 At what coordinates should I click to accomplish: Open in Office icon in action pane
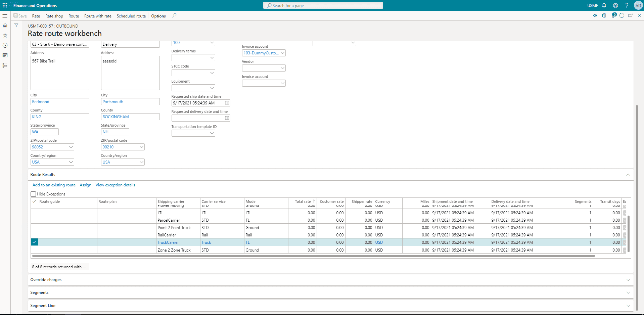tap(604, 15)
